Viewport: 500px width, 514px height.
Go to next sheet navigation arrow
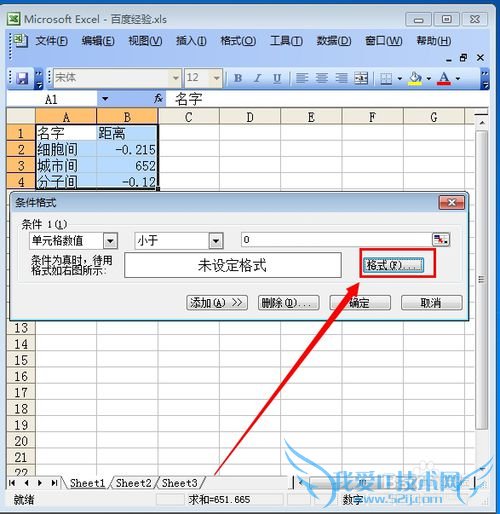(x=40, y=483)
